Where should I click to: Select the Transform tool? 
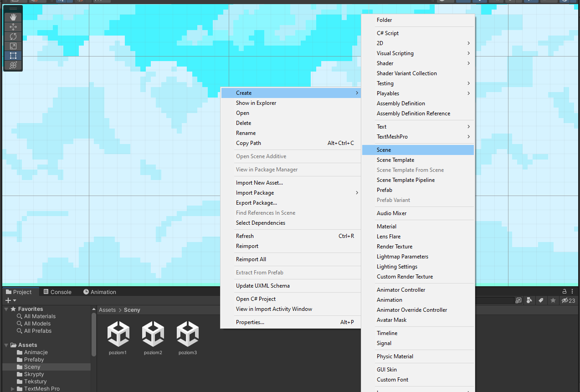coord(13,65)
